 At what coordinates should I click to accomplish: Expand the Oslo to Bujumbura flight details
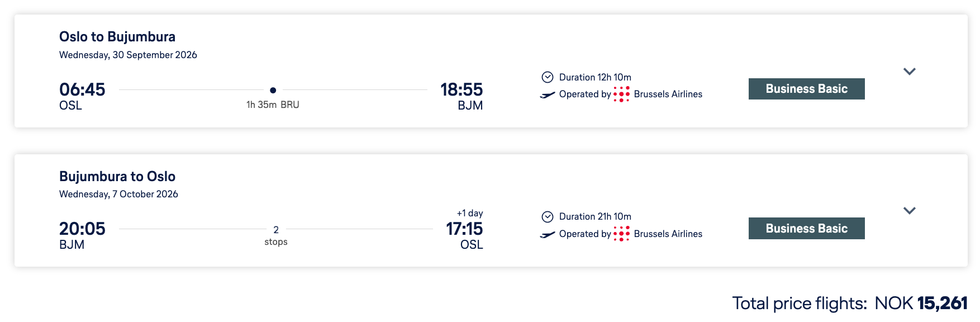(x=909, y=72)
